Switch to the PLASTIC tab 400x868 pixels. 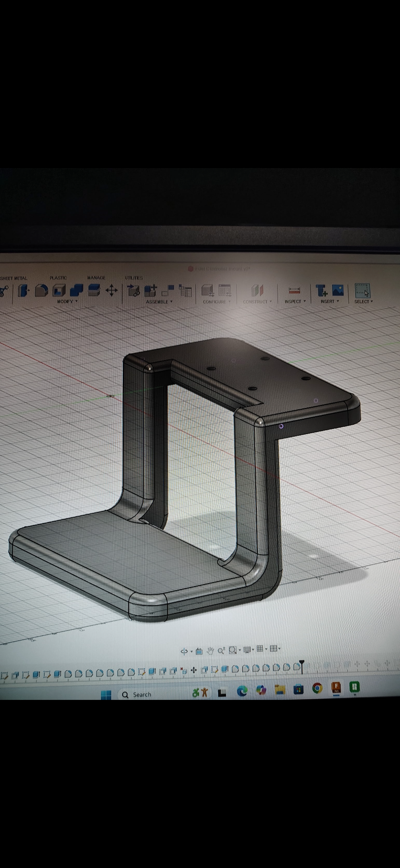point(58,278)
